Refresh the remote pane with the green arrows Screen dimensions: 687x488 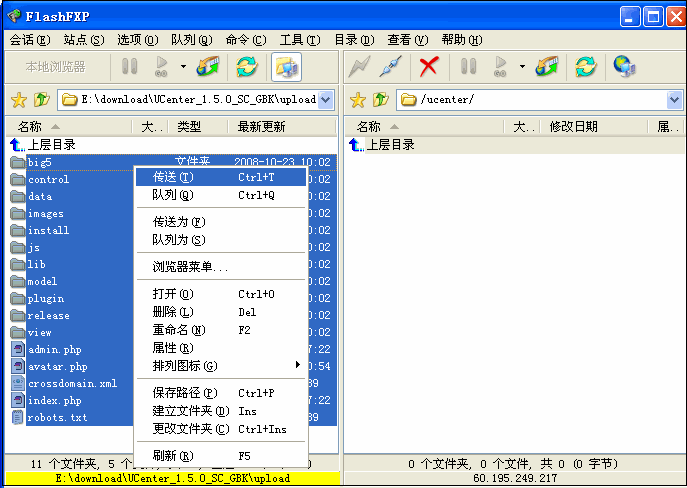click(585, 67)
